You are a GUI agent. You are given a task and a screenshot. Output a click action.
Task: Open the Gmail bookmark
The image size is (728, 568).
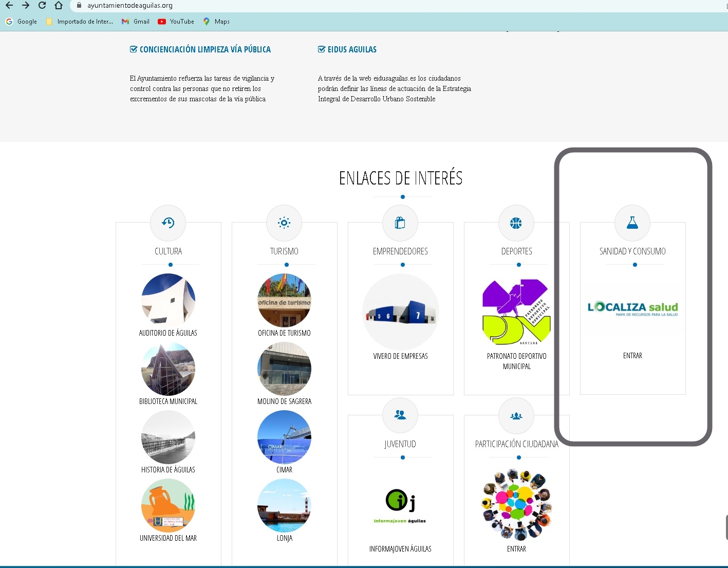point(125,22)
